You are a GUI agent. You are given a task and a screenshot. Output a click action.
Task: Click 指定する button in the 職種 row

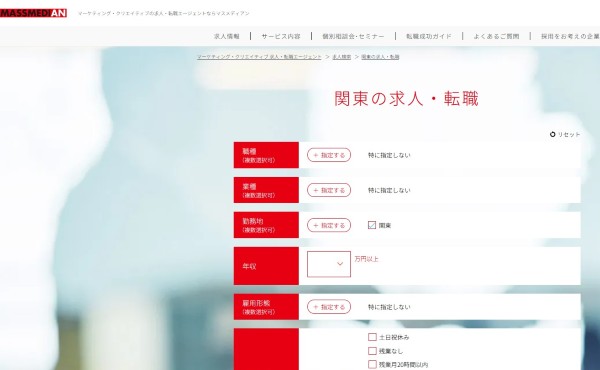[329, 155]
